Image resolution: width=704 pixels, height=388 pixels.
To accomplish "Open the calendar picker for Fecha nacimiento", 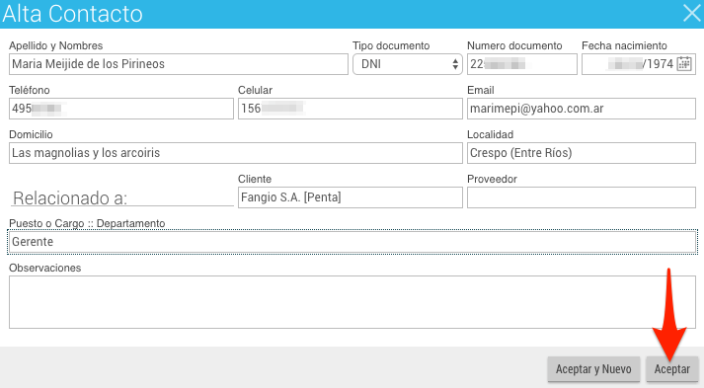I will (684, 64).
